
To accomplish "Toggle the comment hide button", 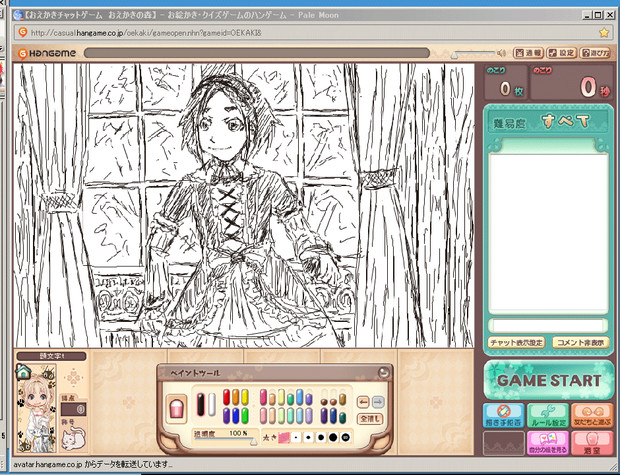I will (579, 342).
